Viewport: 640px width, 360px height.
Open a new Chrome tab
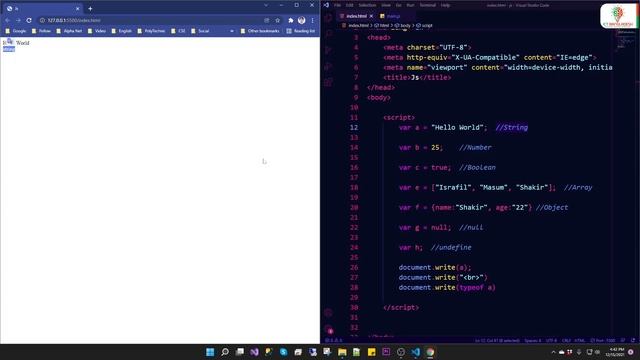click(90, 8)
